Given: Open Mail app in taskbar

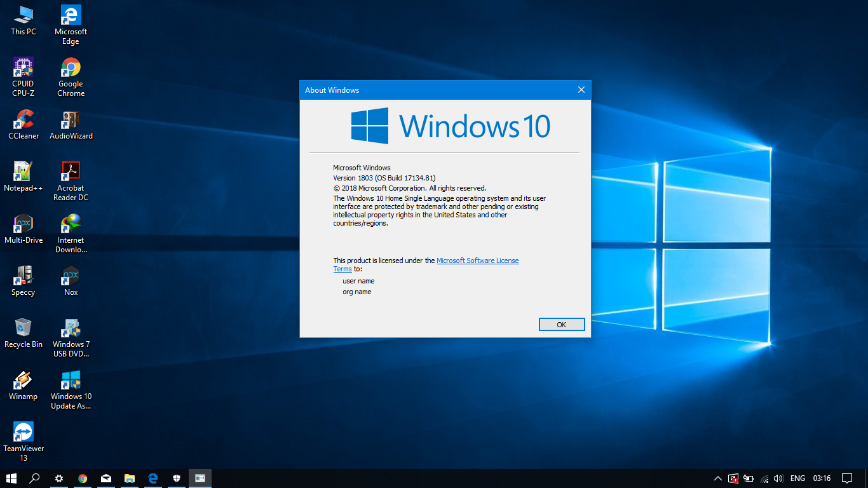Looking at the screenshot, I should coord(106,478).
